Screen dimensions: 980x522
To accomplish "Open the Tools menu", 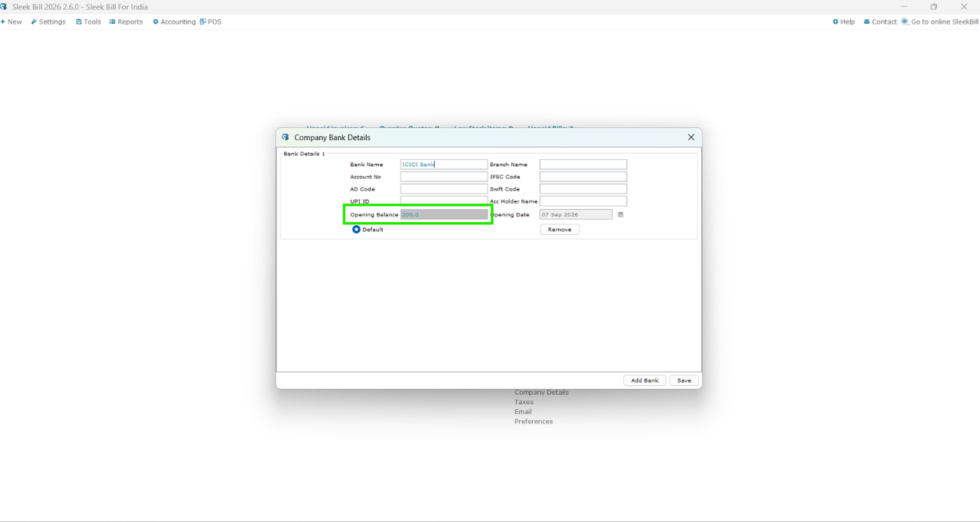I will 88,21.
